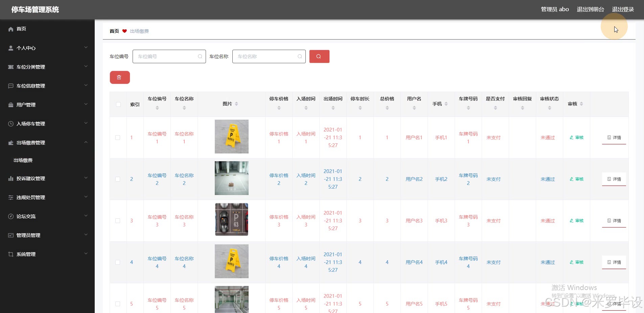Click 退出登录 in the top bar

pyautogui.click(x=623, y=9)
